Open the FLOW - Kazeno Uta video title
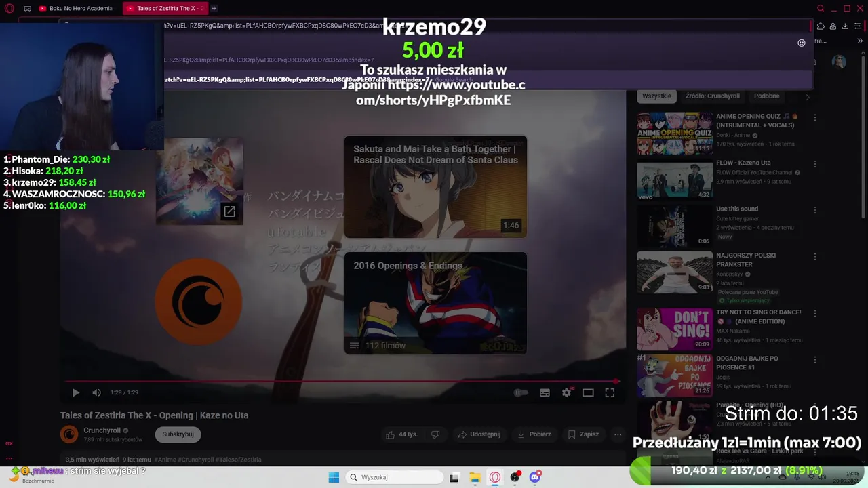Screen dimensions: 868x488 click(743, 163)
